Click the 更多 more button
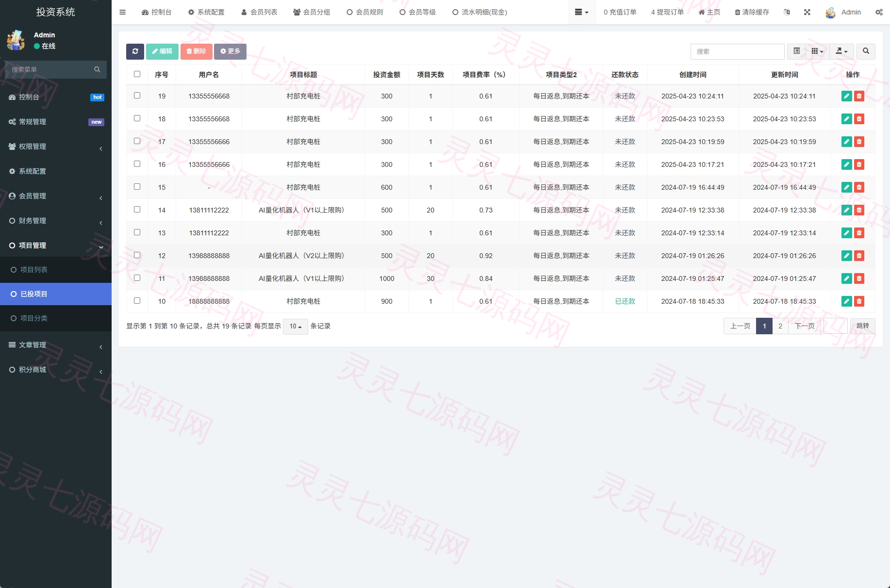Screen dimensions: 890x588 [230, 51]
